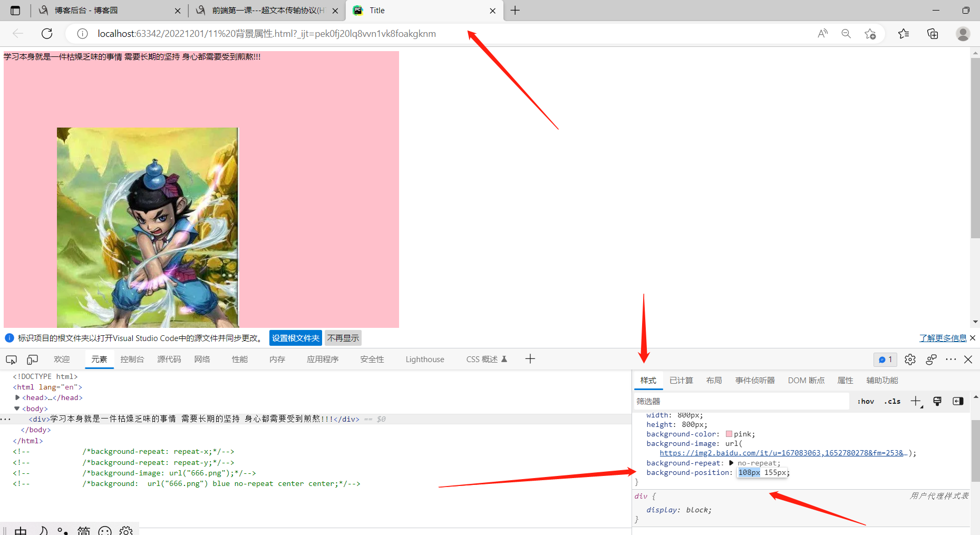
Task: Open the DOM 断点 tab
Action: point(806,381)
